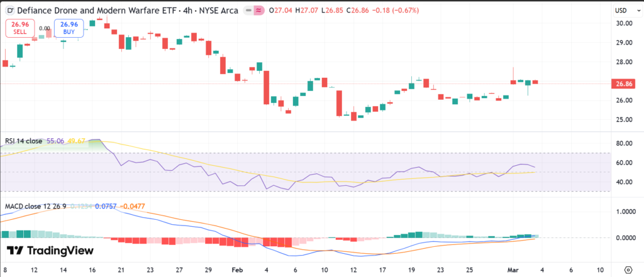
Task: Click the TradingView logo watermark
Action: point(50,251)
